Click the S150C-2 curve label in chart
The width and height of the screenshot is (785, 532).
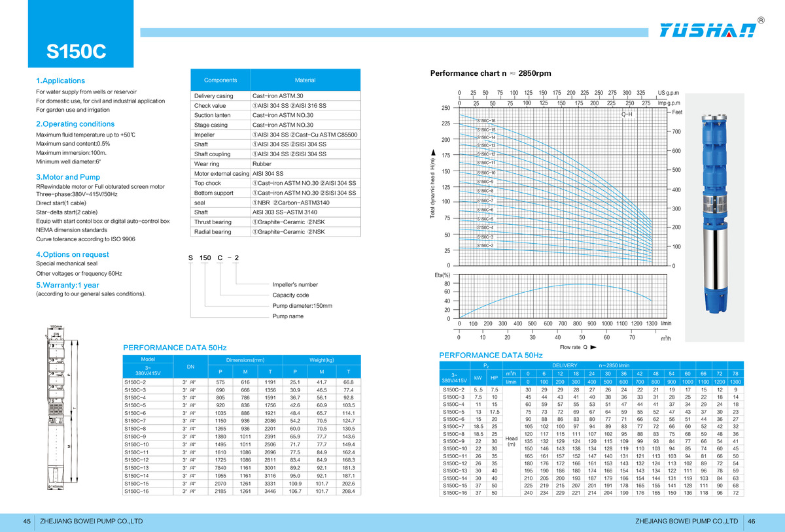tap(485, 245)
